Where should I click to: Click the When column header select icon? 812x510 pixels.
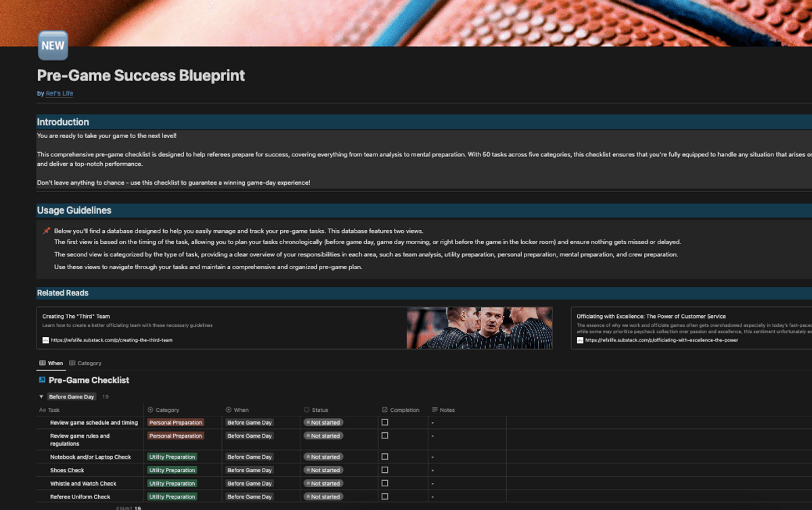pyautogui.click(x=229, y=410)
